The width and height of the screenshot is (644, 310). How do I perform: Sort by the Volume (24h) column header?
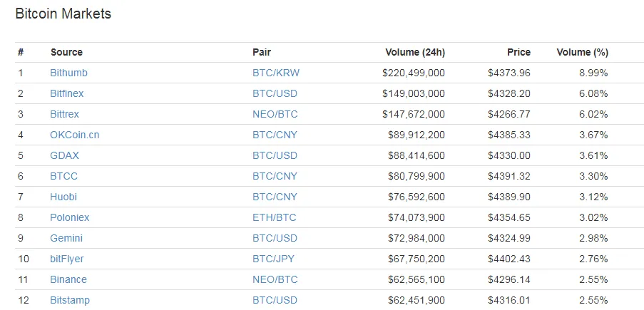tap(415, 52)
